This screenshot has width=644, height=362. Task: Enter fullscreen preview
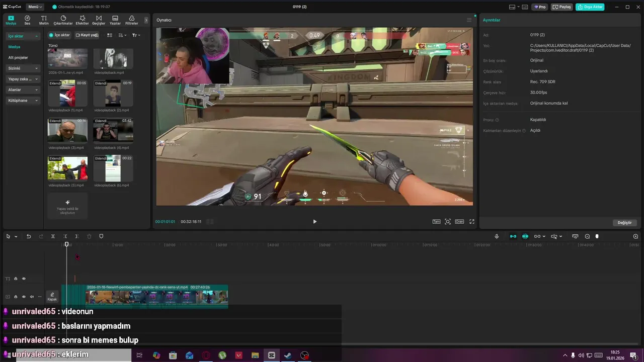click(472, 222)
